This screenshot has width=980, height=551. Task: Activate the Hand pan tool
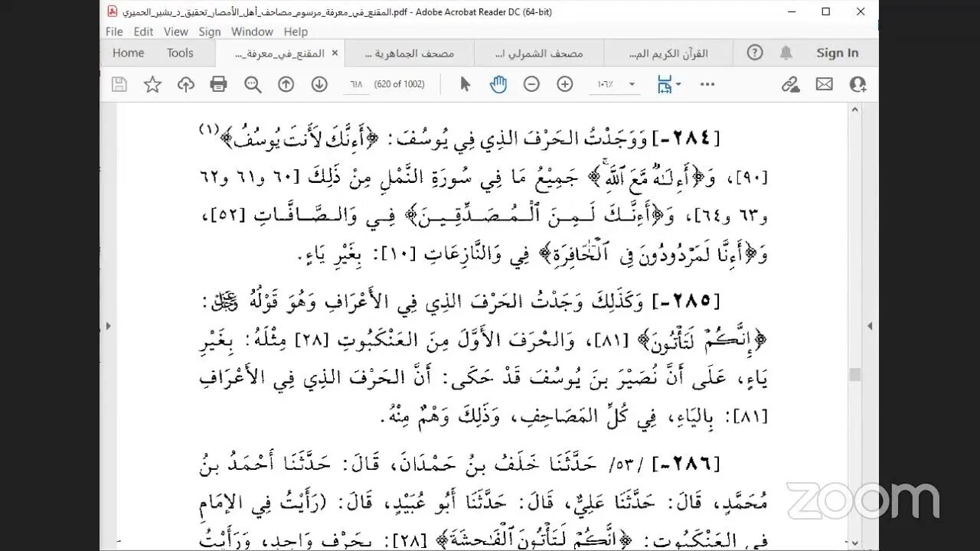[x=498, y=84]
